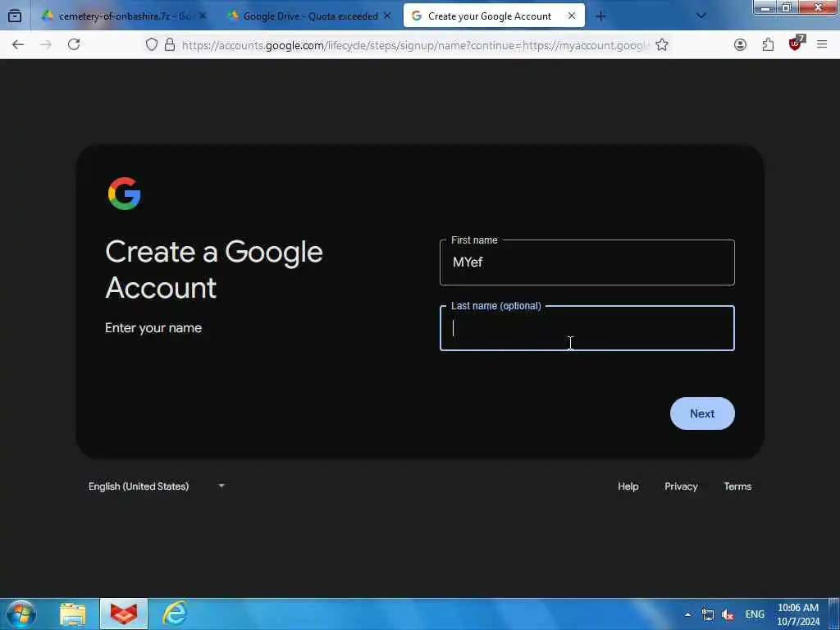This screenshot has height=630, width=840.
Task: Open Firefox application menu
Action: point(822,44)
